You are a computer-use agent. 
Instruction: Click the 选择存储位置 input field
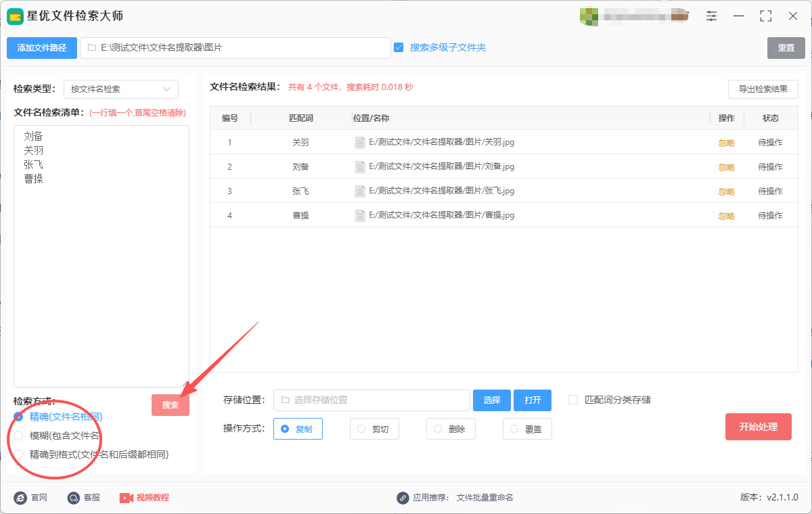(371, 400)
